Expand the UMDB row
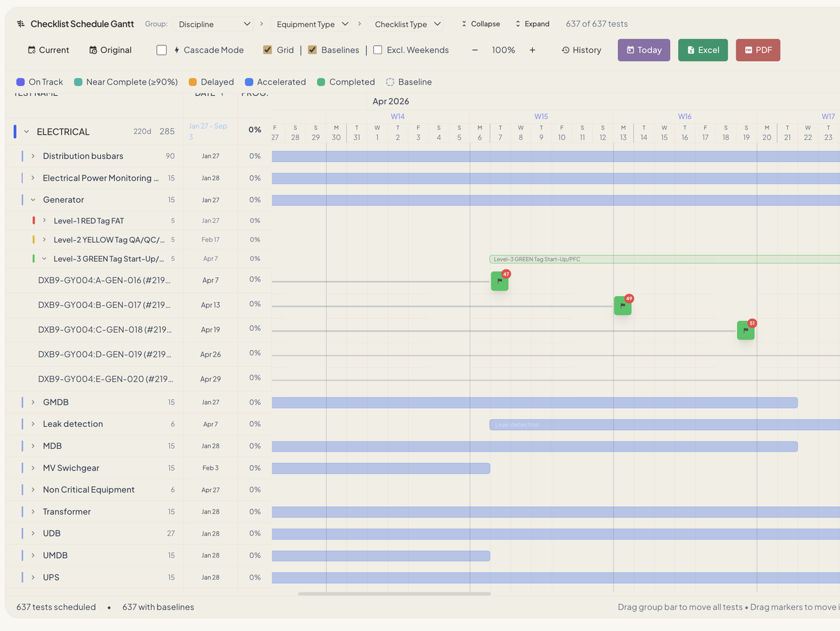Screen dimensions: 840x631 click(33, 555)
